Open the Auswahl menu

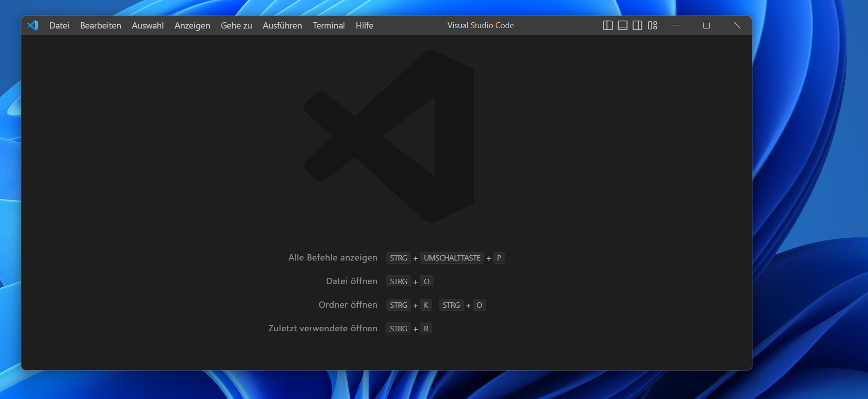click(148, 25)
